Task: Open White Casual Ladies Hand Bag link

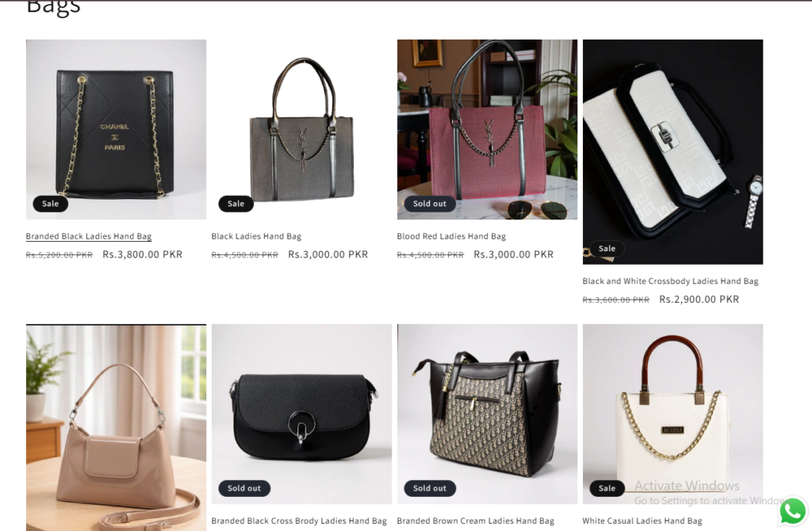Action: (x=642, y=521)
